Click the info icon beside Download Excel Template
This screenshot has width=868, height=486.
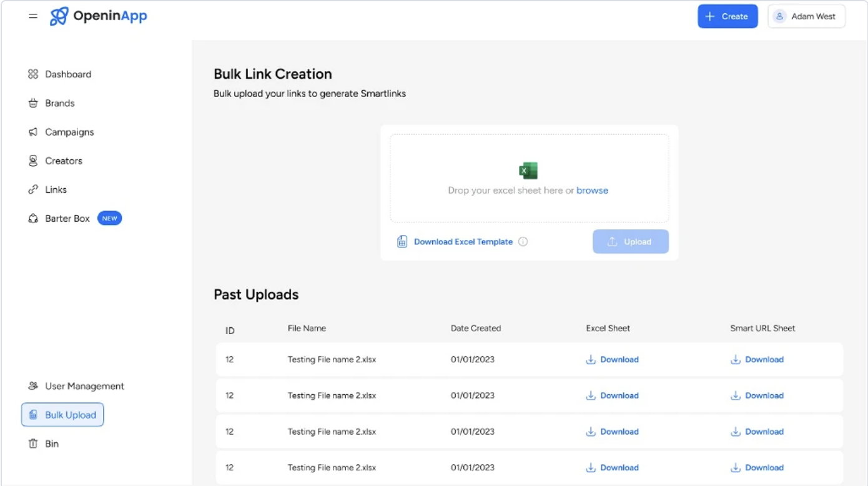click(523, 242)
